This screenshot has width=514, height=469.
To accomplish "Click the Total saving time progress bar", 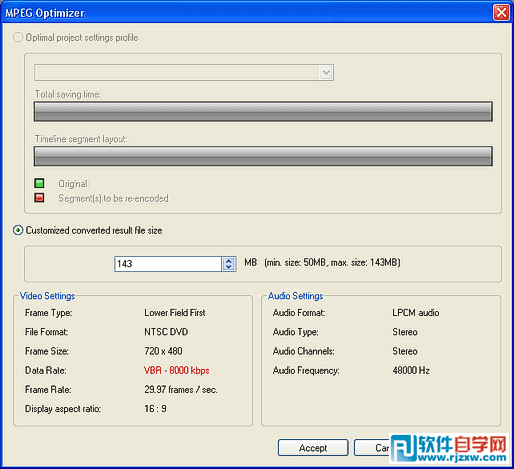I will [263, 111].
